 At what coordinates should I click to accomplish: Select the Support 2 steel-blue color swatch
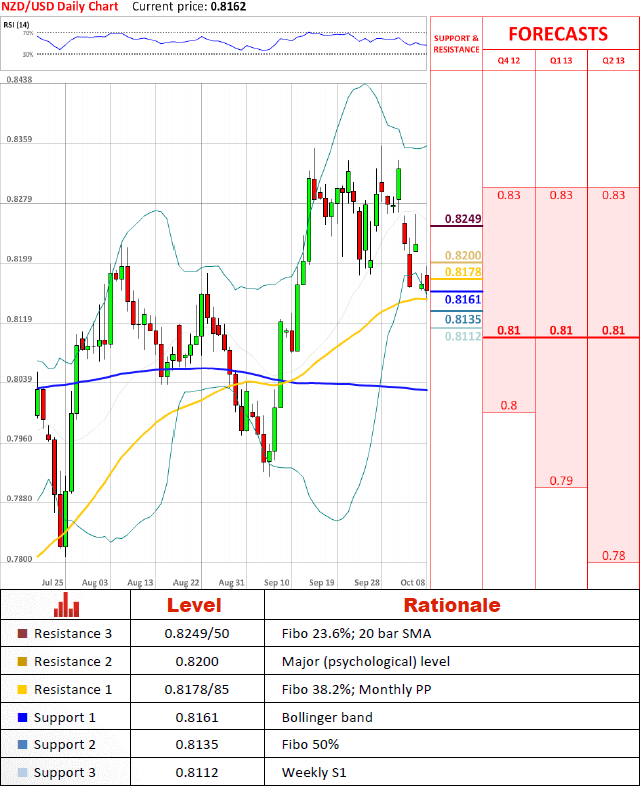(x=22, y=745)
